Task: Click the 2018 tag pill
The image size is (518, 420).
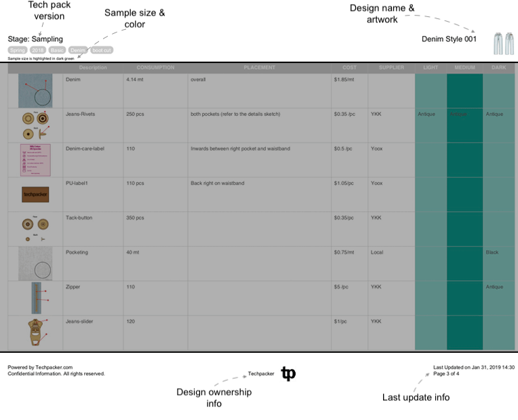Action: click(x=38, y=50)
